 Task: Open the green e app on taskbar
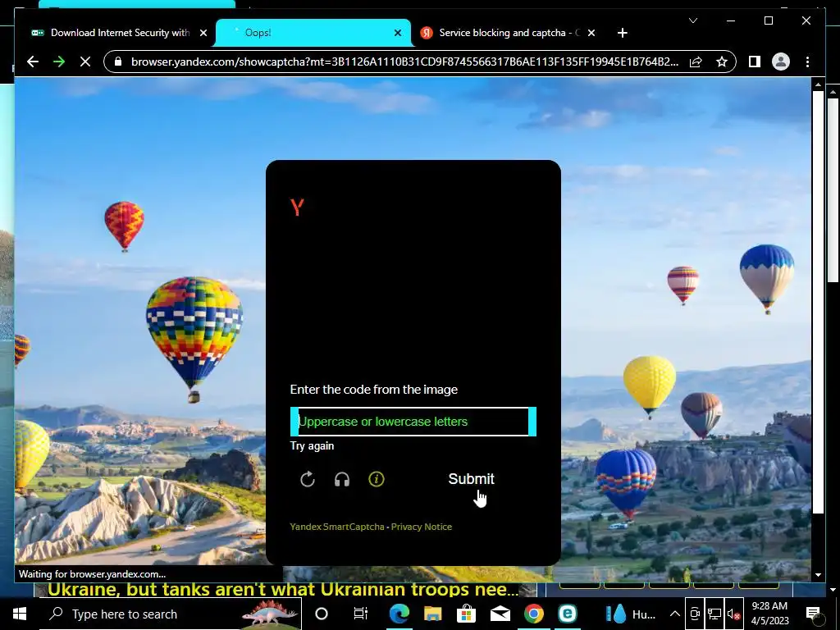pyautogui.click(x=568, y=614)
